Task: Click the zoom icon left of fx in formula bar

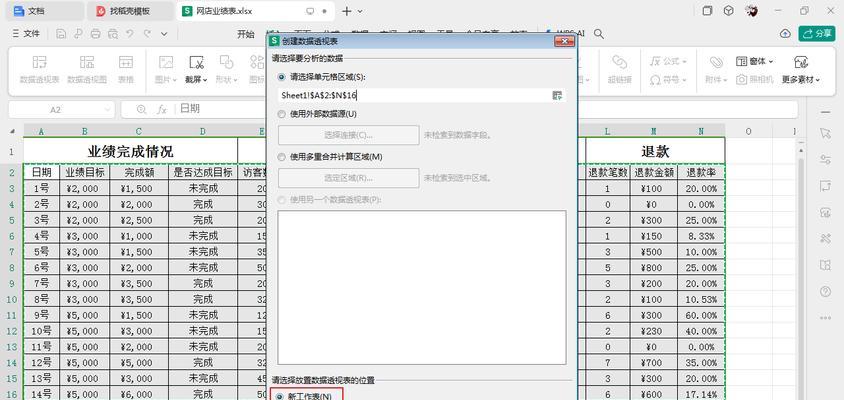Action: pos(142,109)
